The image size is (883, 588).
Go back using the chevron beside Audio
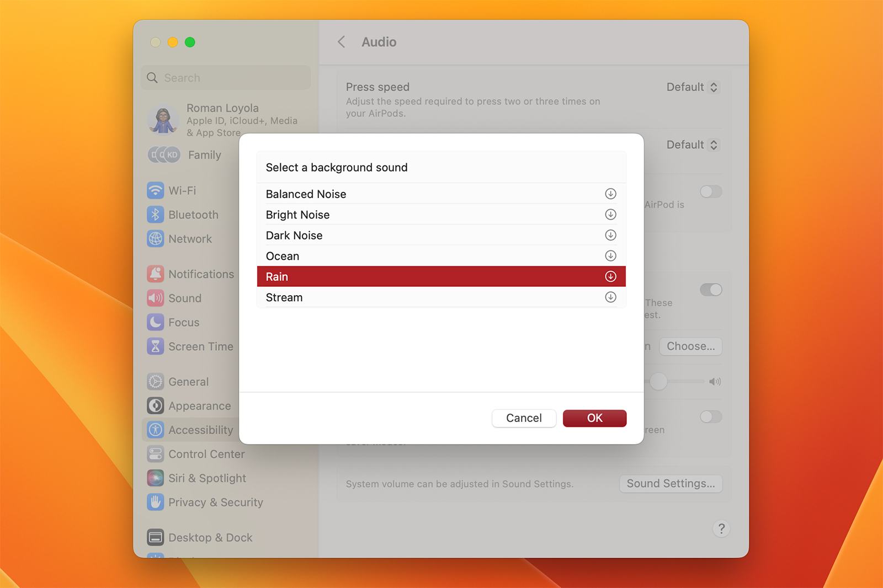click(342, 42)
